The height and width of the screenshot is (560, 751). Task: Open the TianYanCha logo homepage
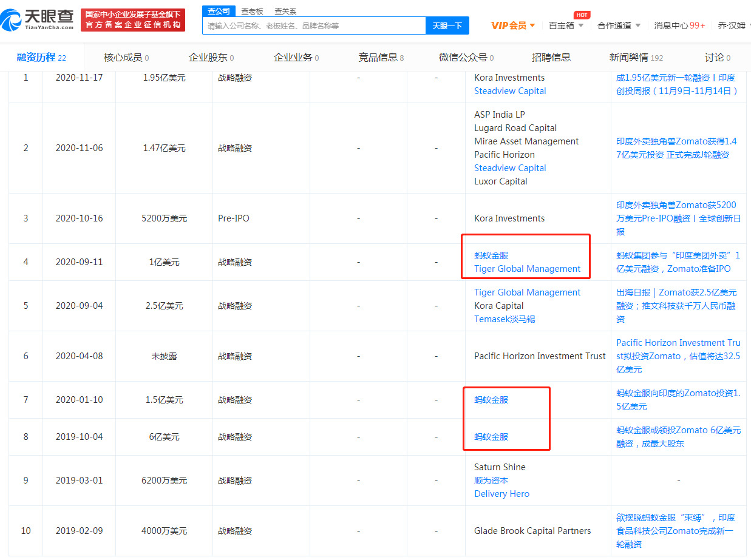tap(38, 19)
